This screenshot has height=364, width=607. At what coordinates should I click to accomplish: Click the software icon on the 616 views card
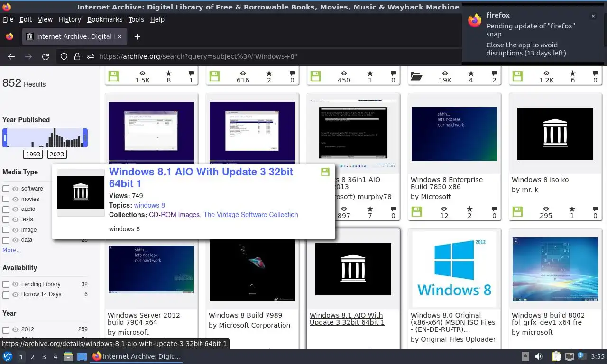point(214,76)
